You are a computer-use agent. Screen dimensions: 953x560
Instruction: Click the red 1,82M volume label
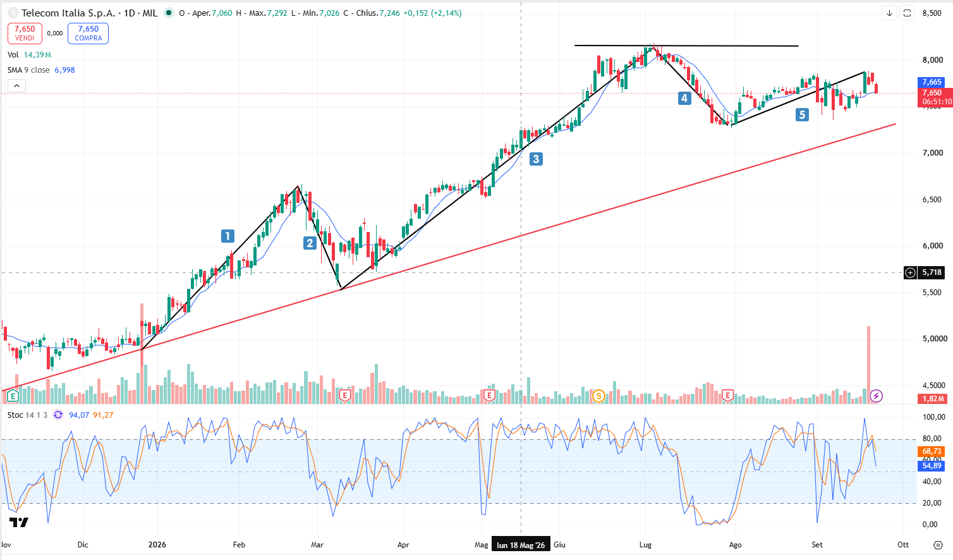[x=933, y=399]
